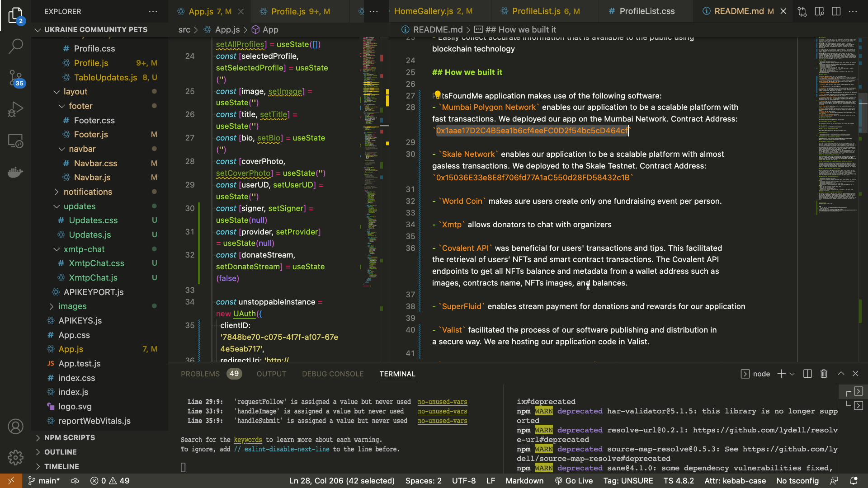868x488 pixels.
Task: Click feedback icon in status bar
Action: (x=834, y=481)
